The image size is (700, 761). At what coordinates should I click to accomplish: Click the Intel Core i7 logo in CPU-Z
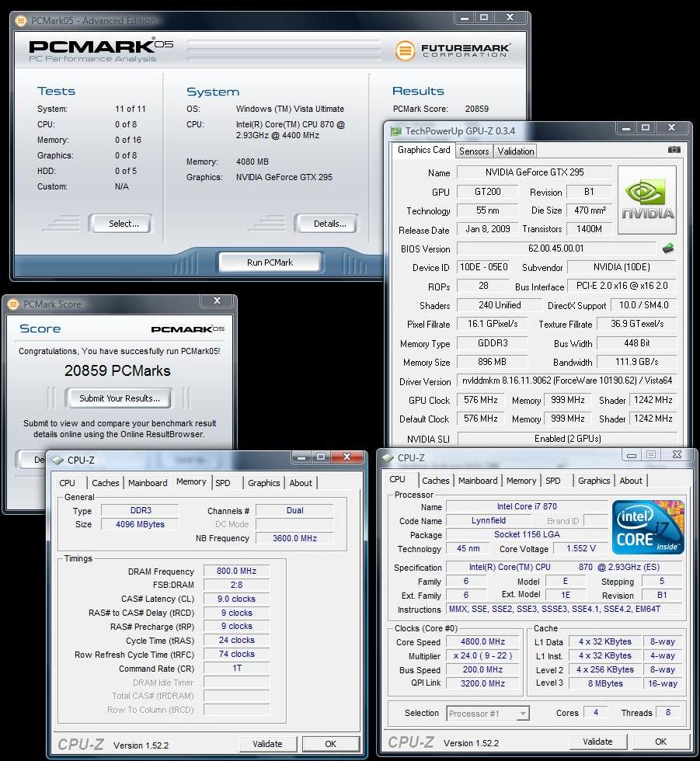(649, 527)
